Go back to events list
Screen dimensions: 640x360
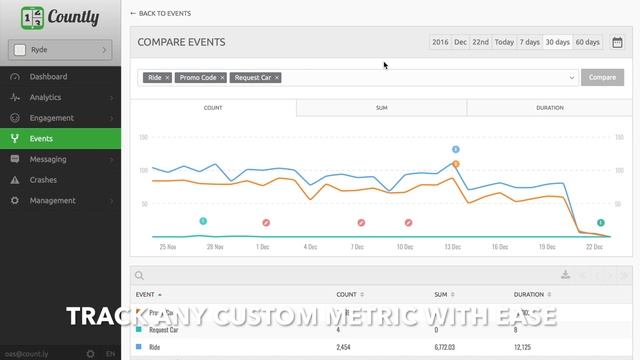pyautogui.click(x=160, y=13)
